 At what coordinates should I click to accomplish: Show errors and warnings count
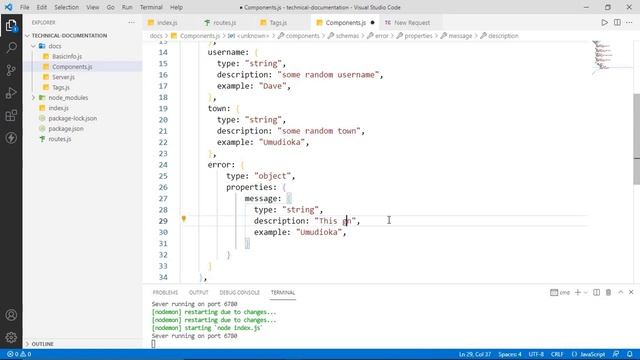click(x=19, y=354)
